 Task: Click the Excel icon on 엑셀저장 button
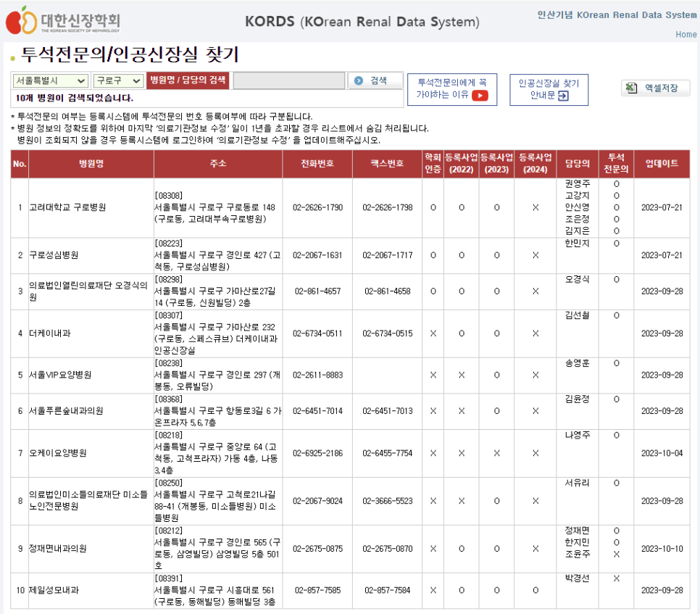[x=631, y=88]
